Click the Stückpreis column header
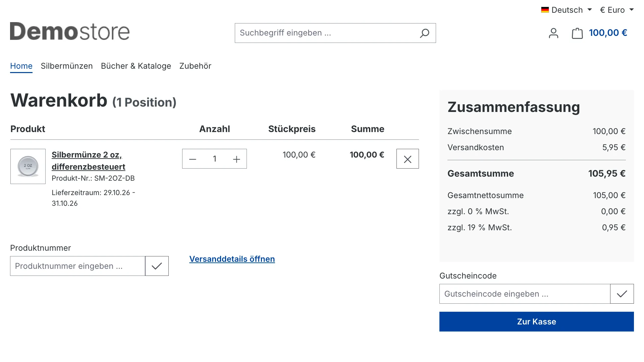The height and width of the screenshot is (362, 644). pyautogui.click(x=292, y=129)
